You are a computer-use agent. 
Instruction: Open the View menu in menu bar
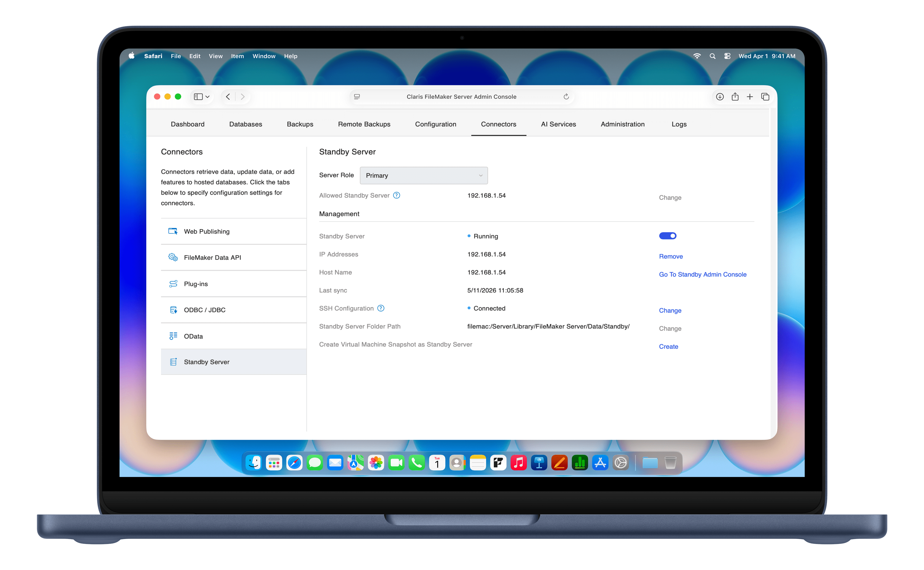pos(216,56)
